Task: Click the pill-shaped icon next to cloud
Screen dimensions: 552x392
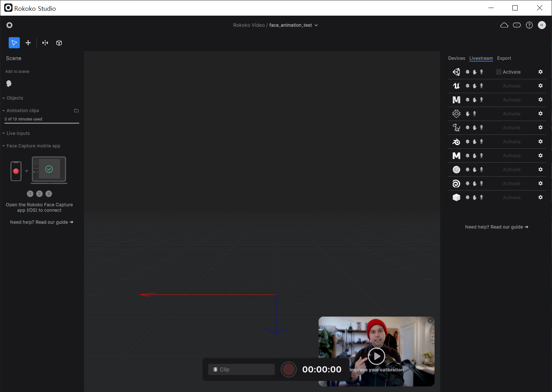Action: pos(517,25)
